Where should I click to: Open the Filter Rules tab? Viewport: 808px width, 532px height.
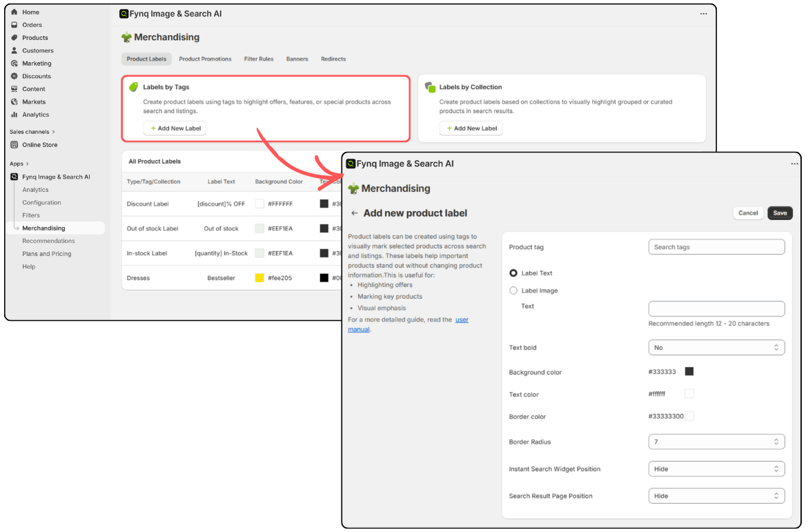coord(259,59)
